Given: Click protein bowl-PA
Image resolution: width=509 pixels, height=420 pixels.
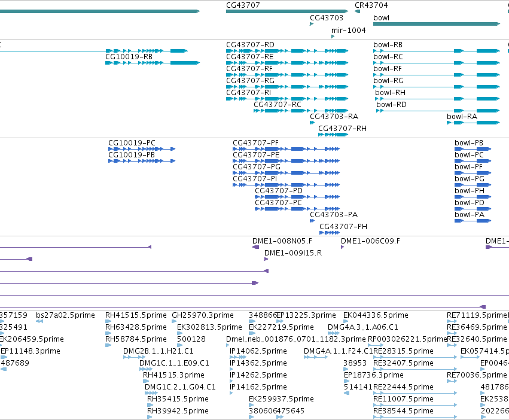Looking at the screenshot, I should (473, 221).
